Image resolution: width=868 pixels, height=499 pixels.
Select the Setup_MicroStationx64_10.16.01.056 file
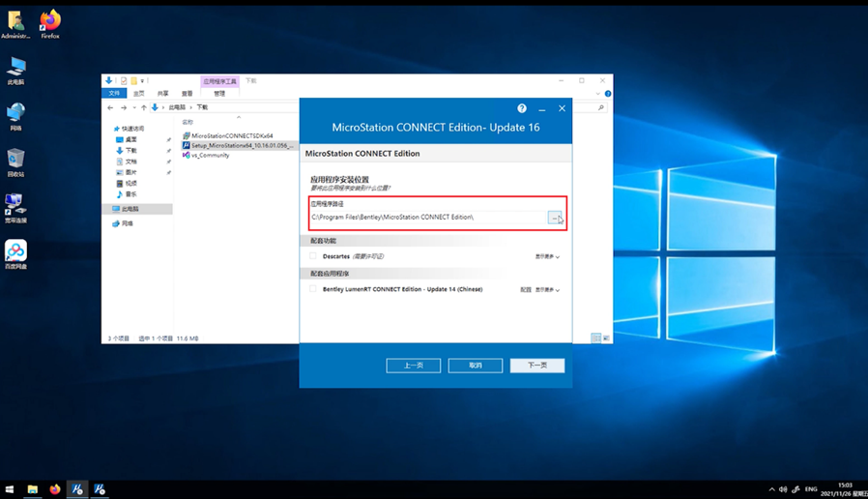(239, 146)
